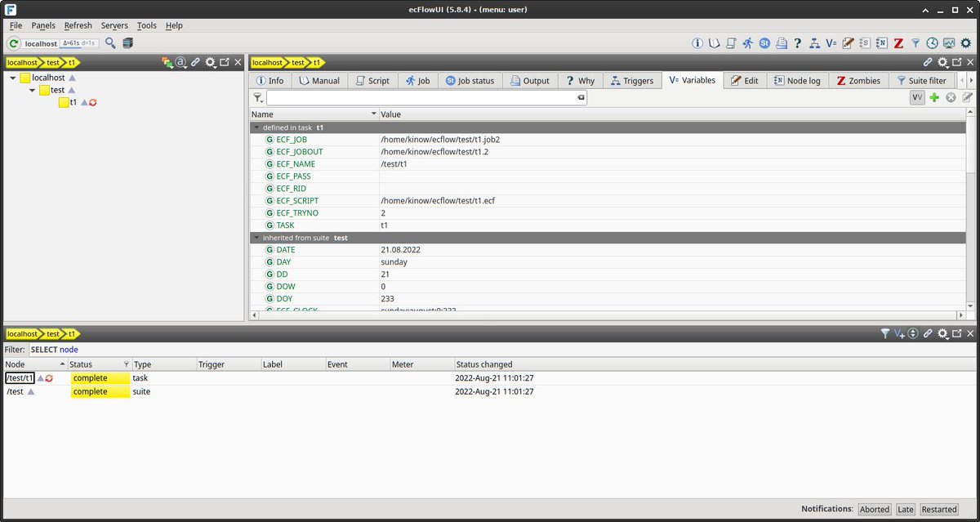Open gear dropdown in tree panel header
Image resolution: width=980 pixels, height=522 pixels.
(211, 62)
